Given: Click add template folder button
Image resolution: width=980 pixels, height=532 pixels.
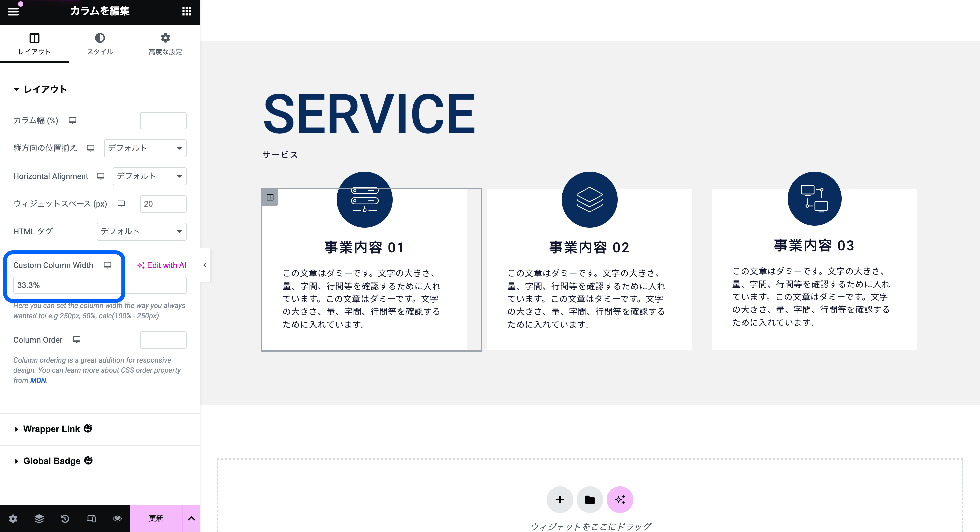Looking at the screenshot, I should pyautogui.click(x=590, y=499).
